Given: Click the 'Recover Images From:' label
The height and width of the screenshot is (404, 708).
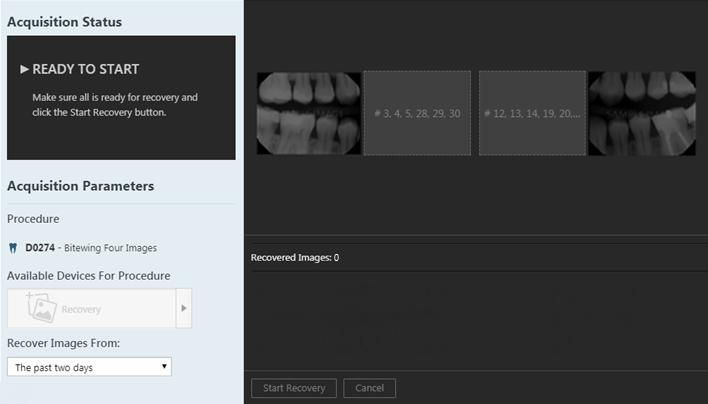Looking at the screenshot, I should pyautogui.click(x=63, y=343).
